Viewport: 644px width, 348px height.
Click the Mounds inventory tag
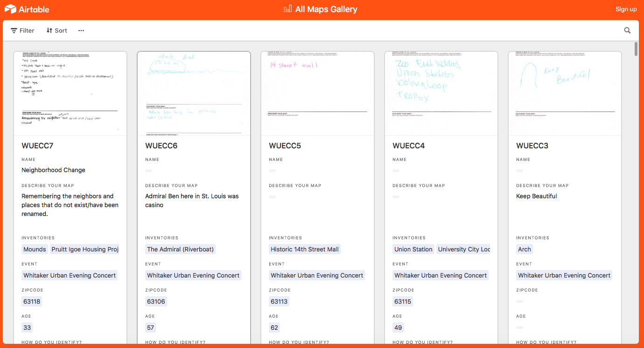coord(35,249)
